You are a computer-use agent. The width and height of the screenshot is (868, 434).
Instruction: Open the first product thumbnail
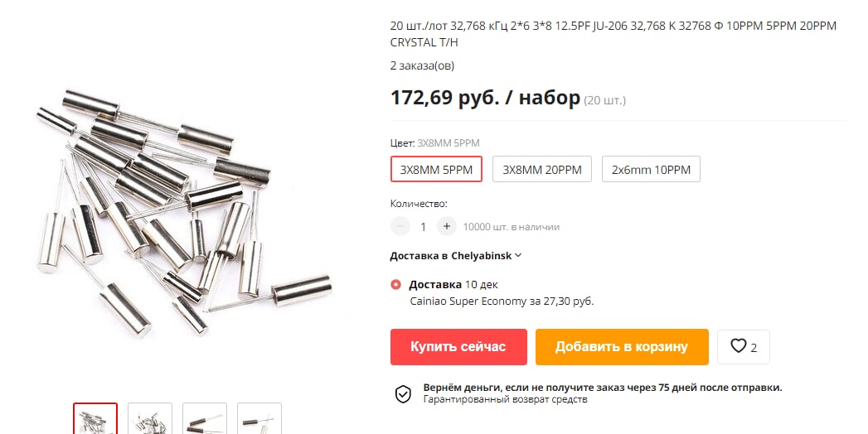pyautogui.click(x=95, y=418)
